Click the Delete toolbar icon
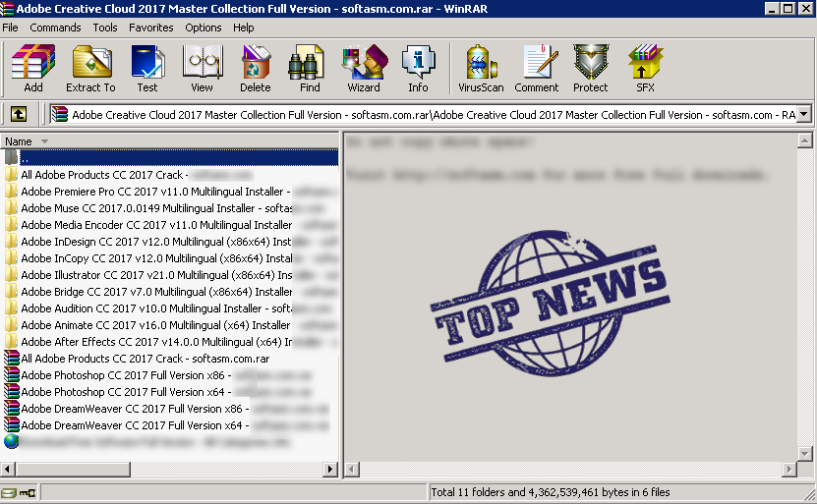The height and width of the screenshot is (504, 817). tap(256, 68)
